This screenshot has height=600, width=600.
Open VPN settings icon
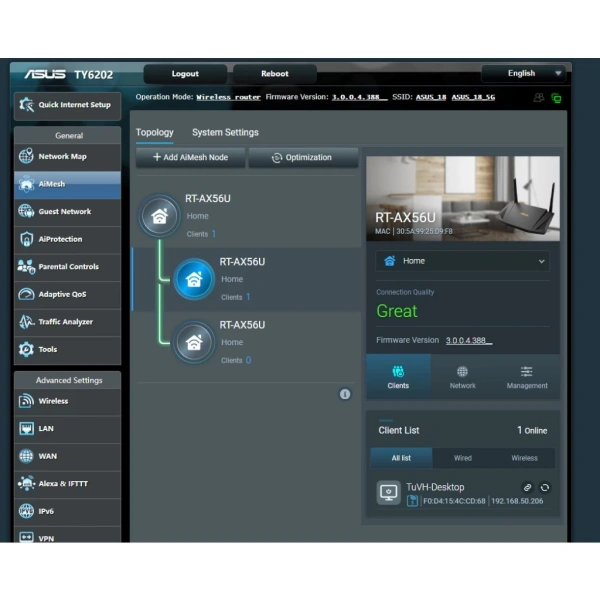point(26,537)
